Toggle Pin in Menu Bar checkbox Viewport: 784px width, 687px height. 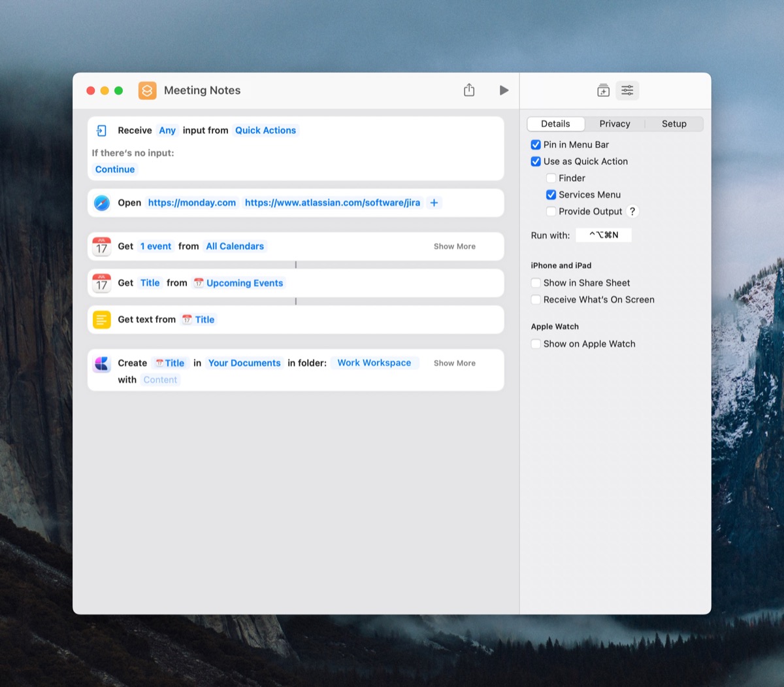pos(536,144)
